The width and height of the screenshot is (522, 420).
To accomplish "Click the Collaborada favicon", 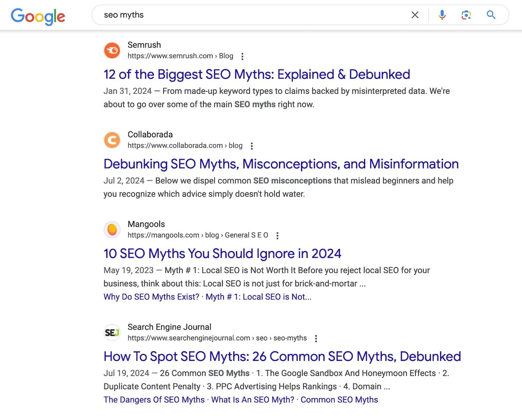I will click(x=112, y=140).
